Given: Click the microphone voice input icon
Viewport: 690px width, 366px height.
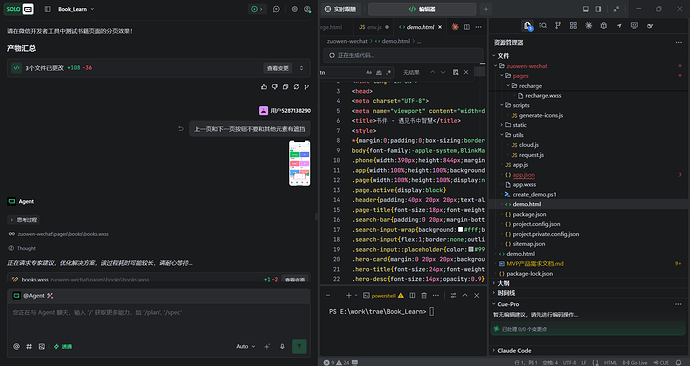Looking at the screenshot, I should pyautogui.click(x=283, y=347).
